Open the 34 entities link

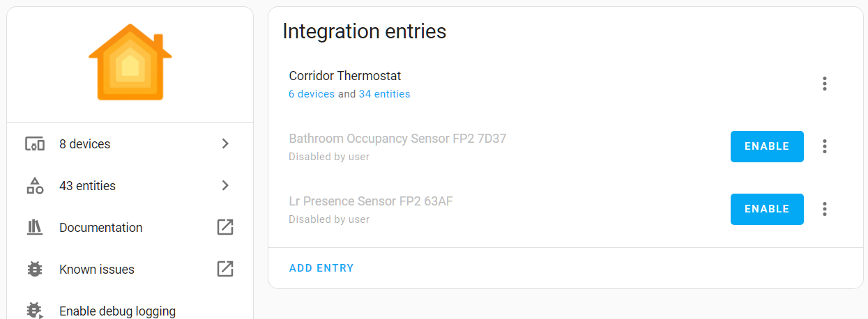click(x=384, y=94)
